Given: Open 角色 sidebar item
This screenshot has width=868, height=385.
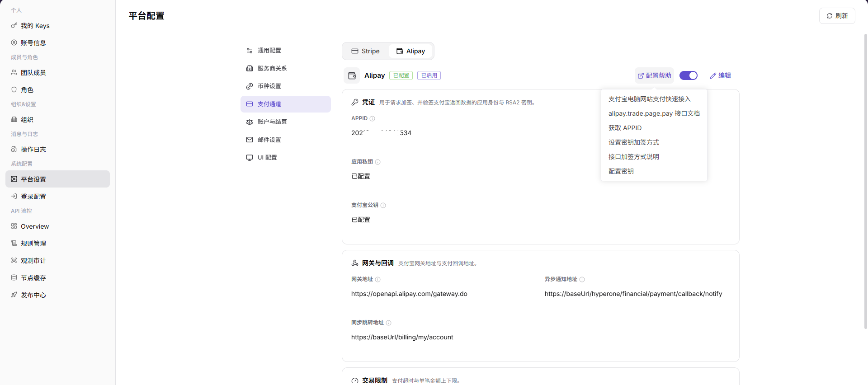Looking at the screenshot, I should click(x=57, y=90).
